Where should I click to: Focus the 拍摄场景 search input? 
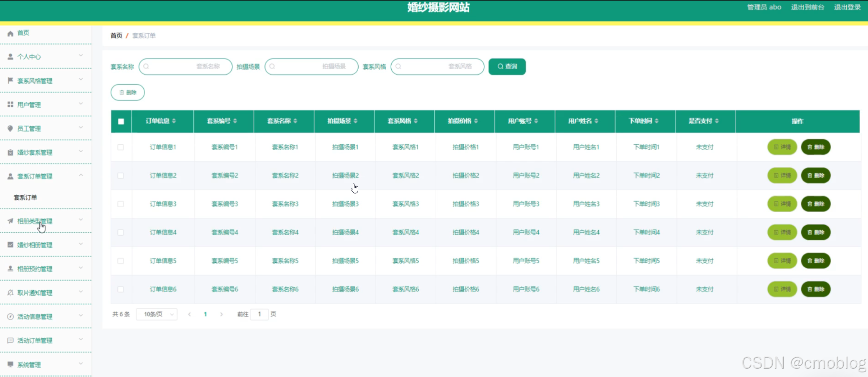coord(311,66)
